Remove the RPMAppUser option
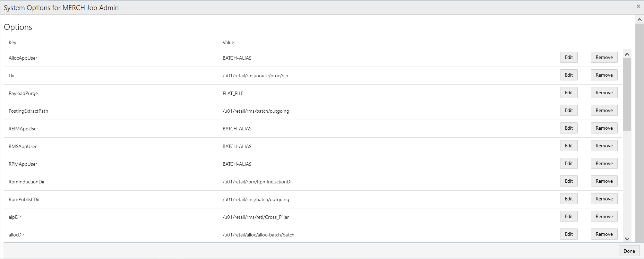The image size is (644, 259). [604, 163]
